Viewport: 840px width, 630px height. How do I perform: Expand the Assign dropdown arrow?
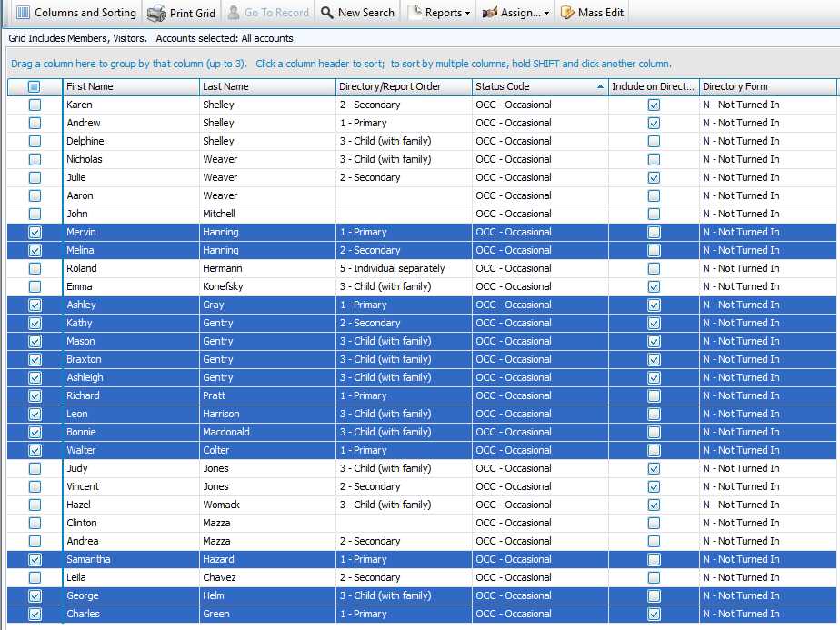point(546,14)
